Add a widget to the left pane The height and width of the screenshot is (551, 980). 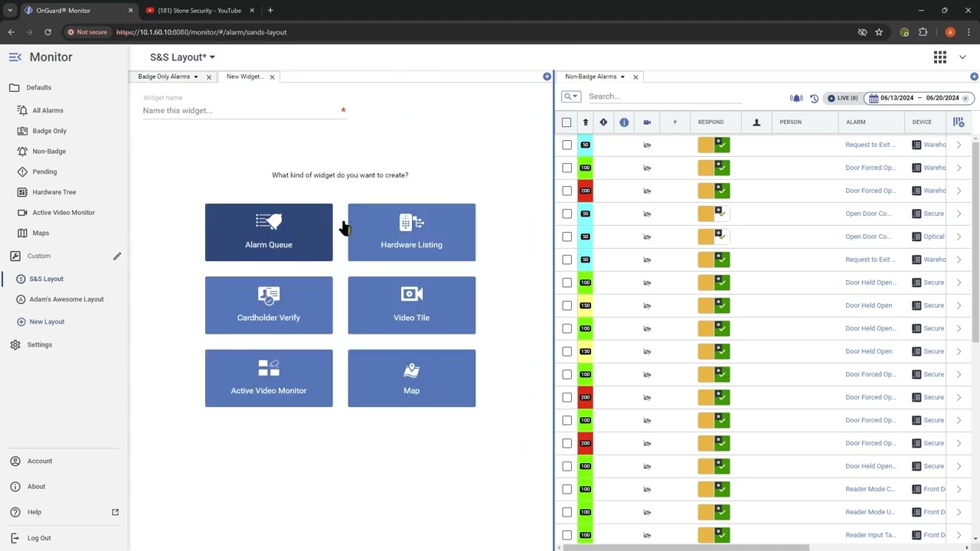tap(547, 77)
